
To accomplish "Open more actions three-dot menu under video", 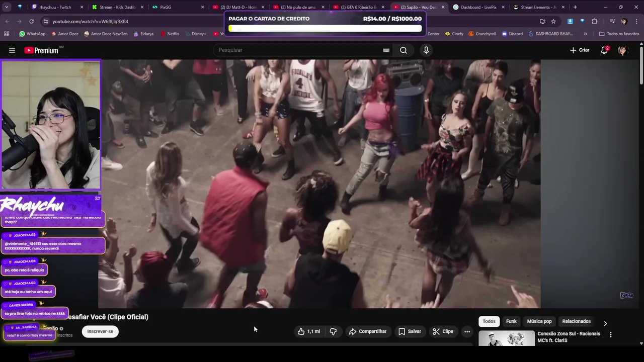I will (x=467, y=331).
